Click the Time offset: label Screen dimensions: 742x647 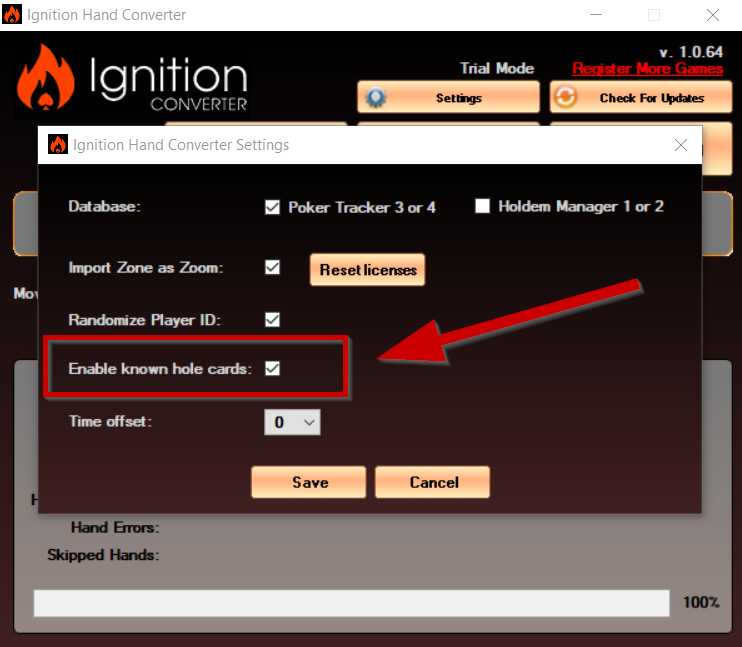coord(110,421)
